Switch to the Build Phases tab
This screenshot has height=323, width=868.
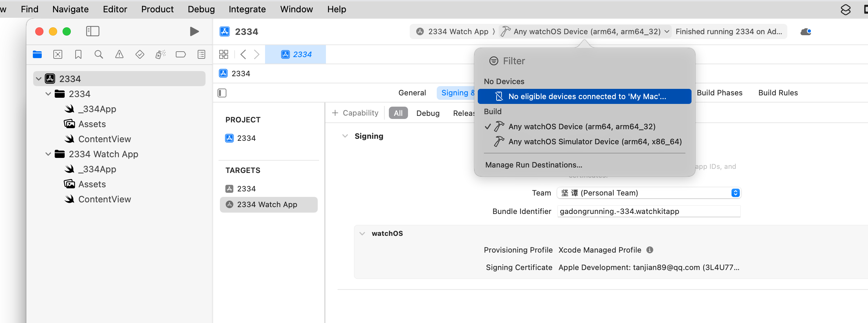[720, 93]
